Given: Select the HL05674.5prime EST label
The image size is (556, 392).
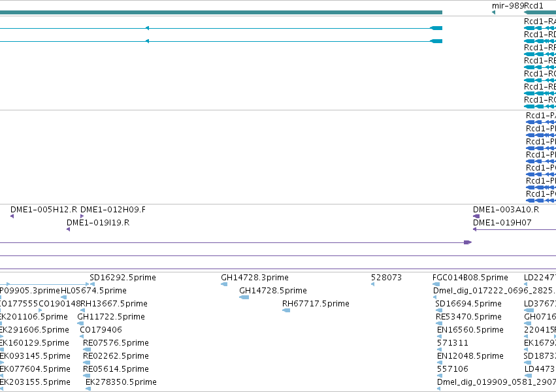Looking at the screenshot, I should pyautogui.click(x=93, y=291).
